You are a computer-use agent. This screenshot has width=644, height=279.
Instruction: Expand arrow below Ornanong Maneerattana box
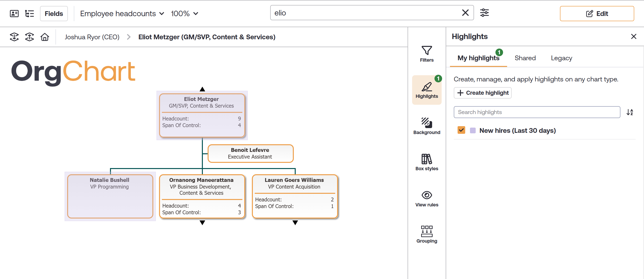point(202,223)
